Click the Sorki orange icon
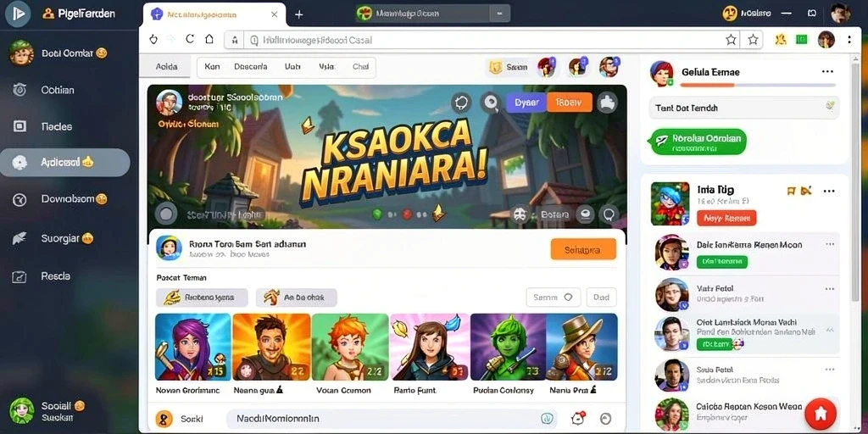This screenshot has height=434, width=868. pos(164,419)
